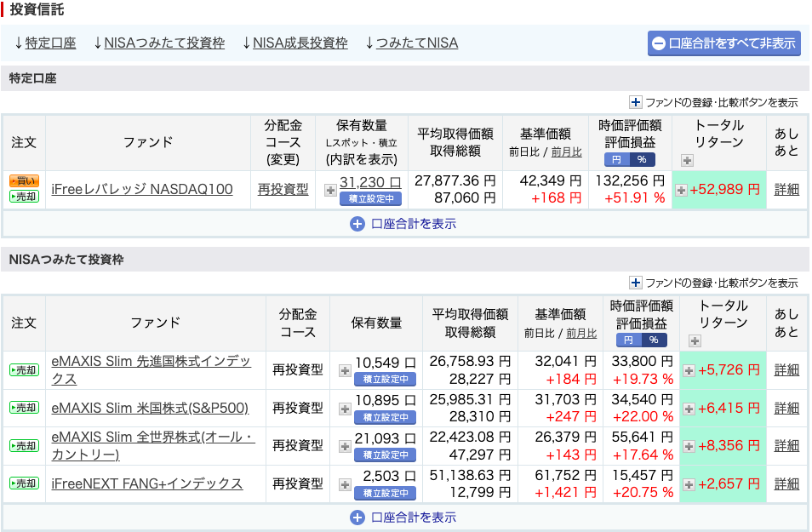Toggle % display in 特定口座 評価損益 header
The height and width of the screenshot is (532, 812).
coord(641,159)
